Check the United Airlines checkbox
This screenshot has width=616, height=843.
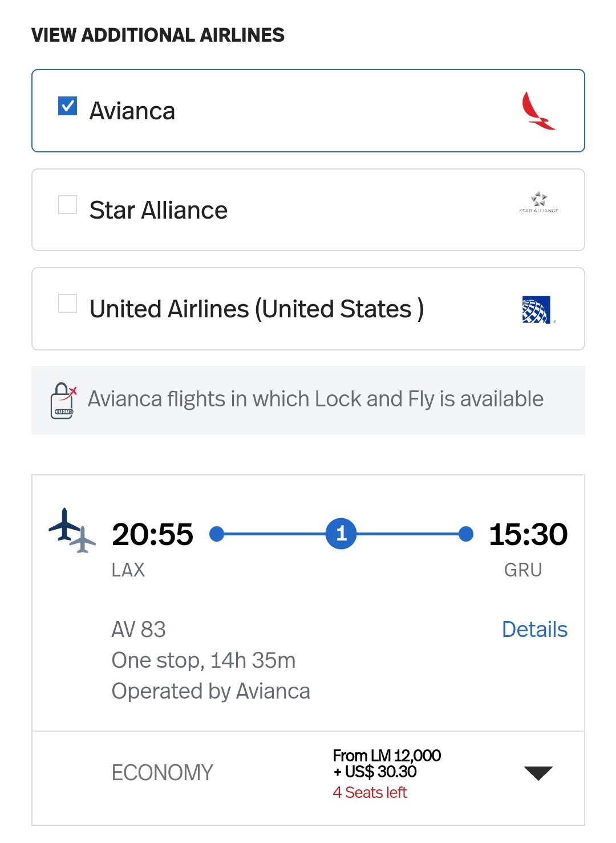click(x=68, y=303)
